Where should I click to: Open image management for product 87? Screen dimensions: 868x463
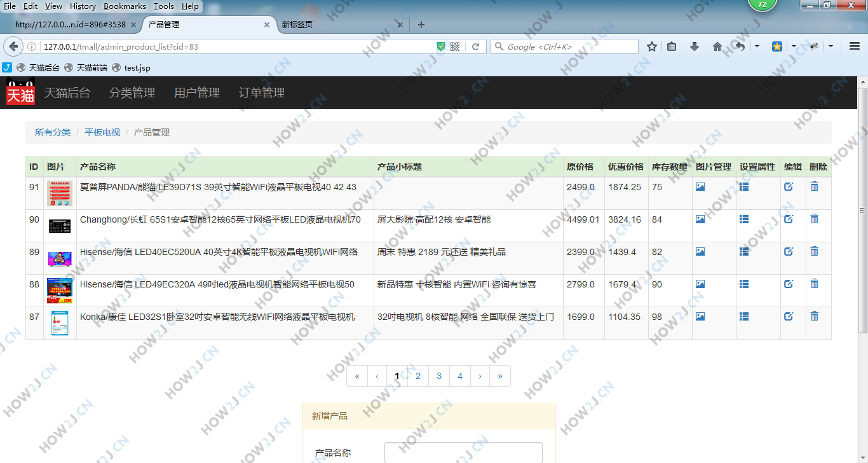(700, 317)
